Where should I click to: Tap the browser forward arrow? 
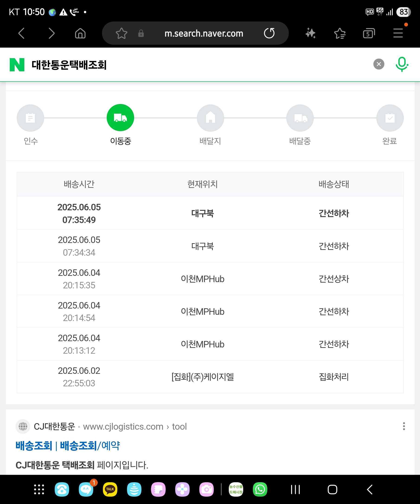[51, 33]
